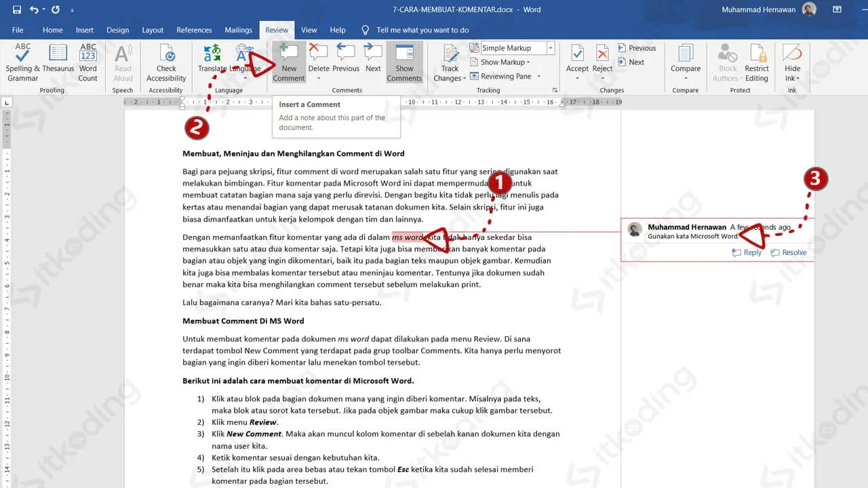Switch to the Home tab
The height and width of the screenshot is (488, 868).
point(53,30)
